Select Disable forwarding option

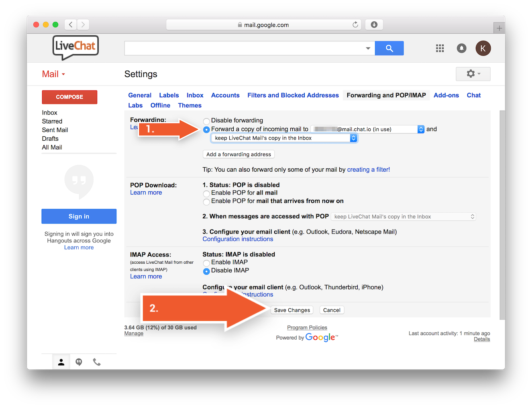click(x=206, y=121)
